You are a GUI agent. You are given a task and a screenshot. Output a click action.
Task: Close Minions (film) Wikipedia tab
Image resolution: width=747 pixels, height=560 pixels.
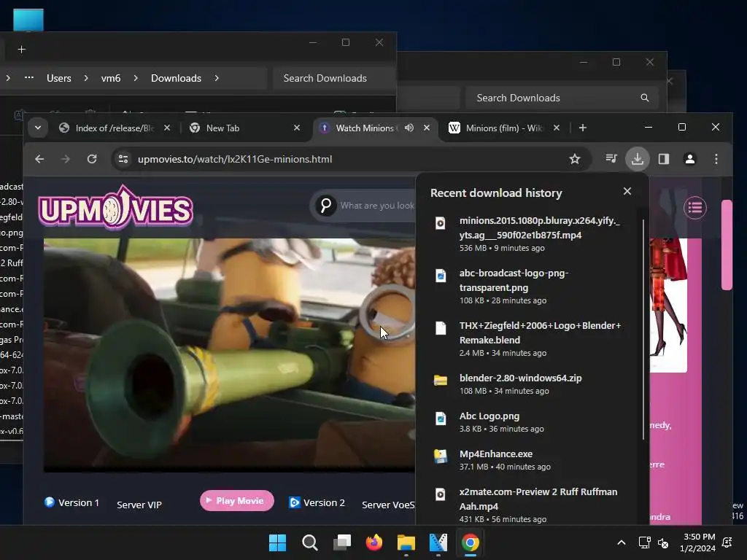[x=557, y=128]
